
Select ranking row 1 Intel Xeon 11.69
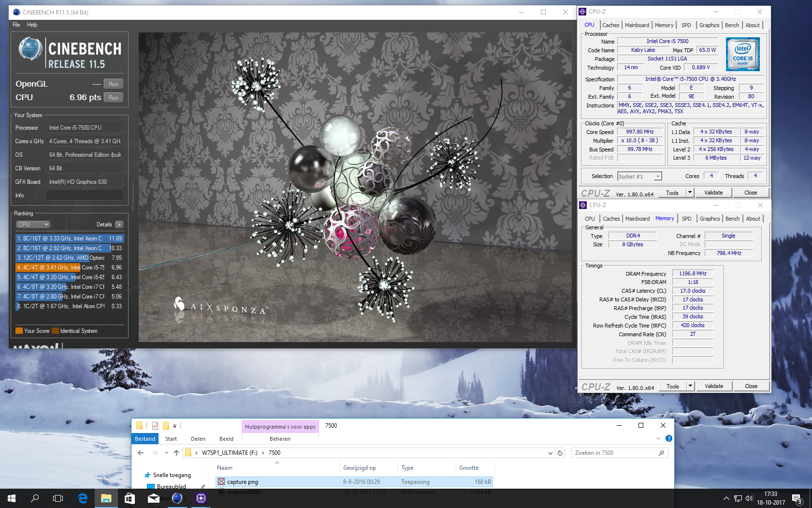pos(70,239)
